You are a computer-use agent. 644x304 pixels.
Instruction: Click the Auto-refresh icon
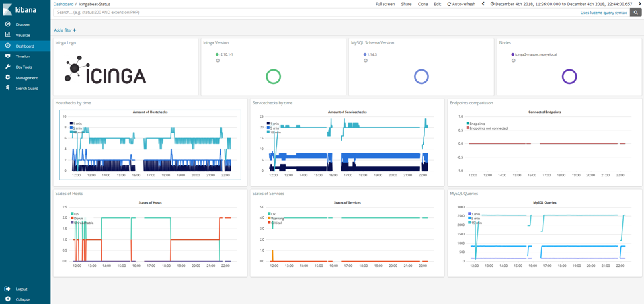pos(450,4)
